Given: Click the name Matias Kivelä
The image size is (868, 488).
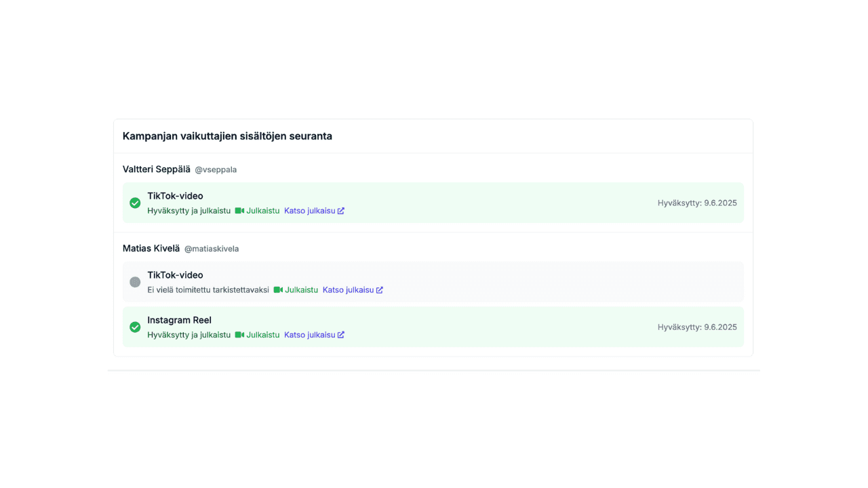Looking at the screenshot, I should click(x=151, y=248).
